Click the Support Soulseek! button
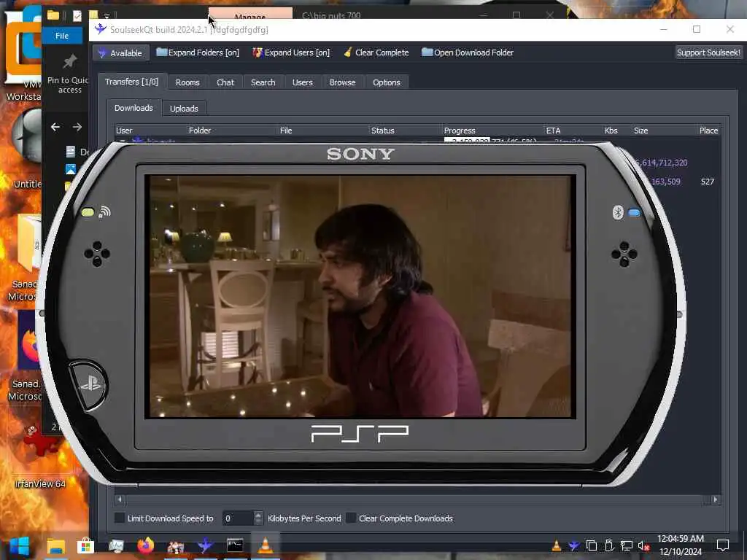747x560 pixels. (x=708, y=52)
